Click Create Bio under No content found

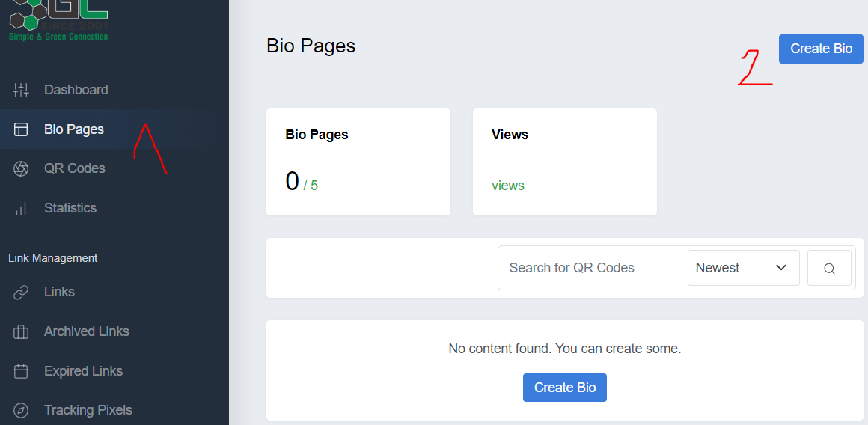click(564, 388)
